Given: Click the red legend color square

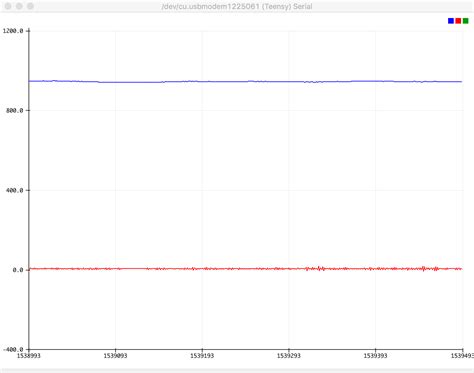Looking at the screenshot, I should 458,21.
